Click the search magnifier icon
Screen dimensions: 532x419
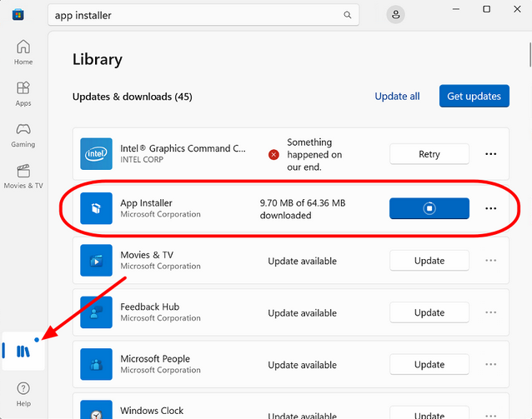pyautogui.click(x=348, y=15)
